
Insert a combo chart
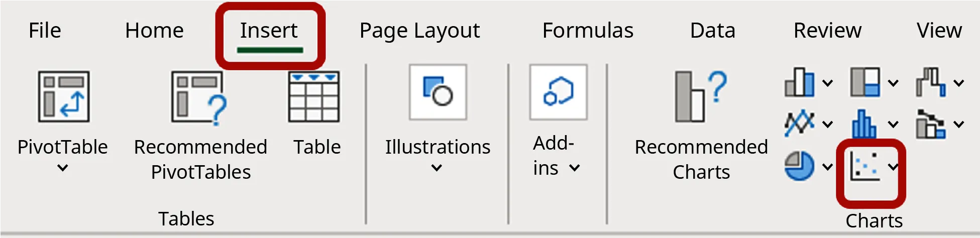(x=930, y=124)
